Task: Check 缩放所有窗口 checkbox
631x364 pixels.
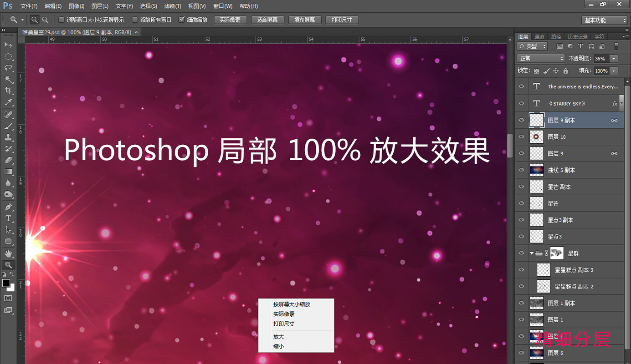Action: pyautogui.click(x=135, y=20)
